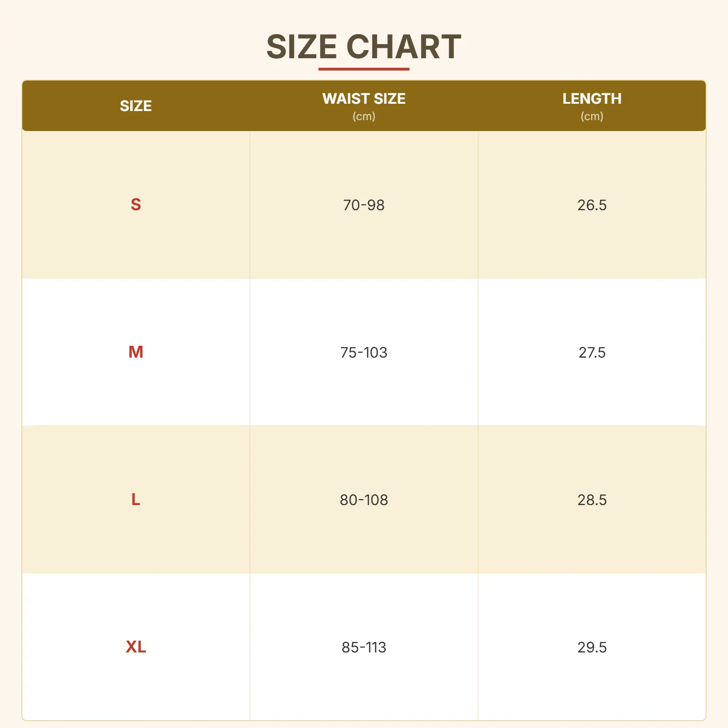Pick the L size label
Screen dimensions: 728x728
136,500
